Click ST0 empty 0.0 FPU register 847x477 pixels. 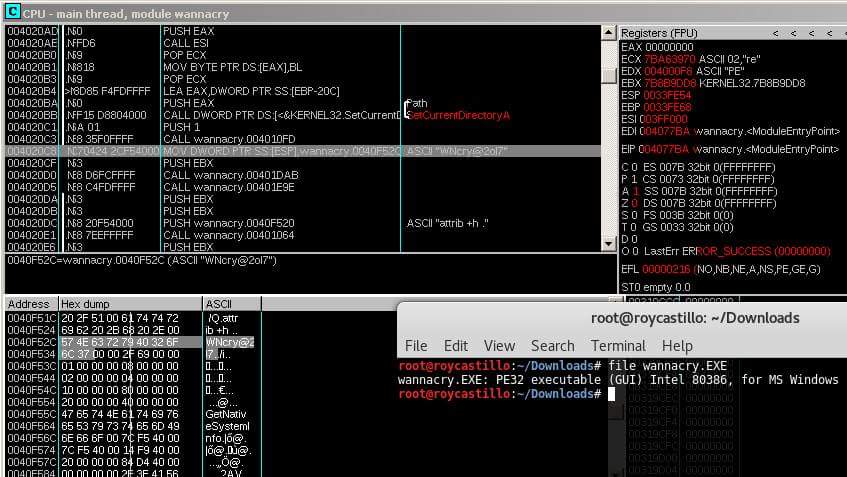pos(656,287)
